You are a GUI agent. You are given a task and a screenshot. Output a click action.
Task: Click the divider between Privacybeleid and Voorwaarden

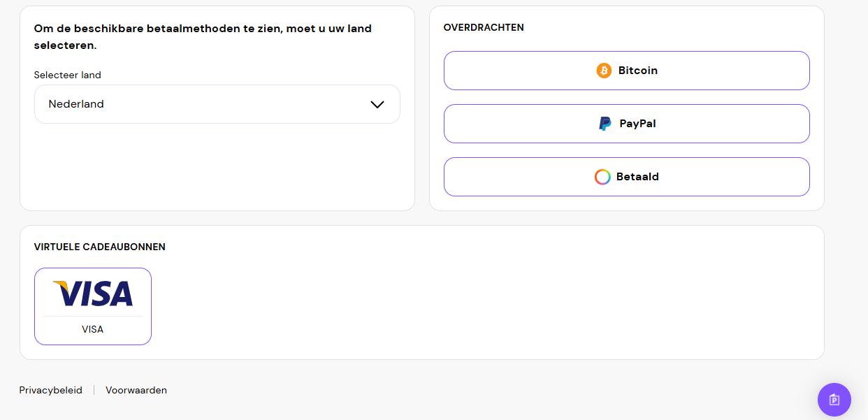(x=94, y=390)
